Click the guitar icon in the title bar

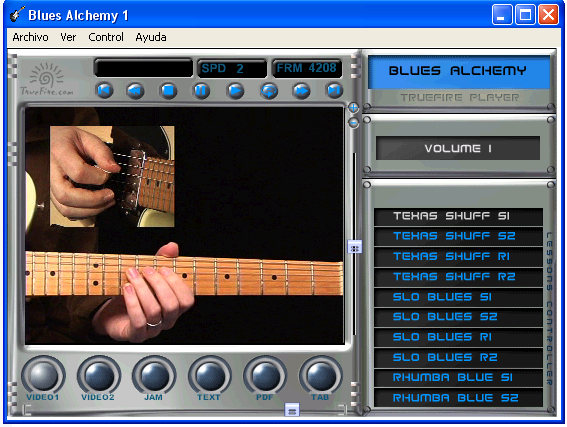tap(17, 14)
